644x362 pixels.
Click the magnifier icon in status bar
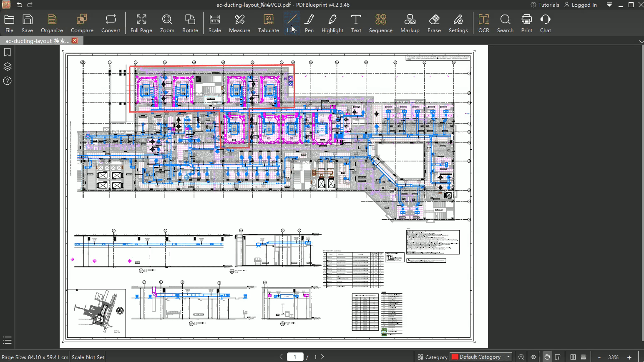[521, 357]
